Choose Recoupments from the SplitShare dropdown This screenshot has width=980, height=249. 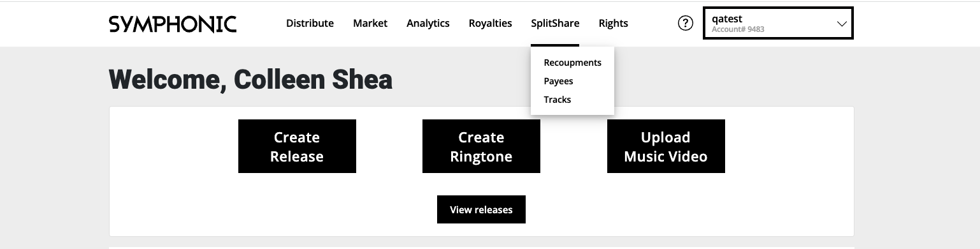(572, 63)
